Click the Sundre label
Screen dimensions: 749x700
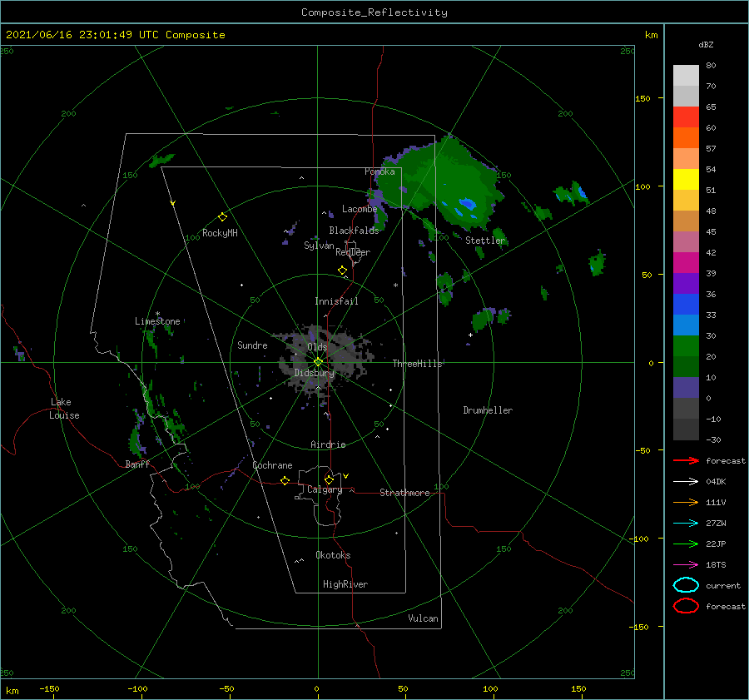(x=252, y=345)
